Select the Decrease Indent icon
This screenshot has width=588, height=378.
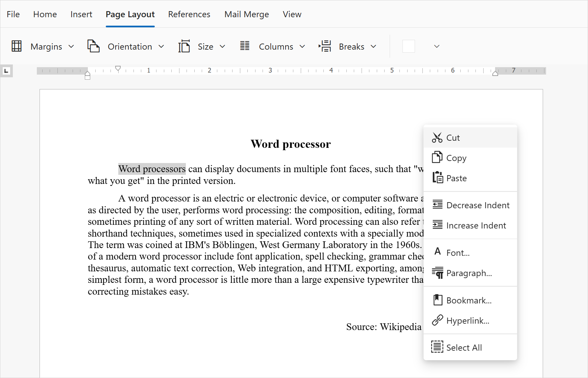437,205
